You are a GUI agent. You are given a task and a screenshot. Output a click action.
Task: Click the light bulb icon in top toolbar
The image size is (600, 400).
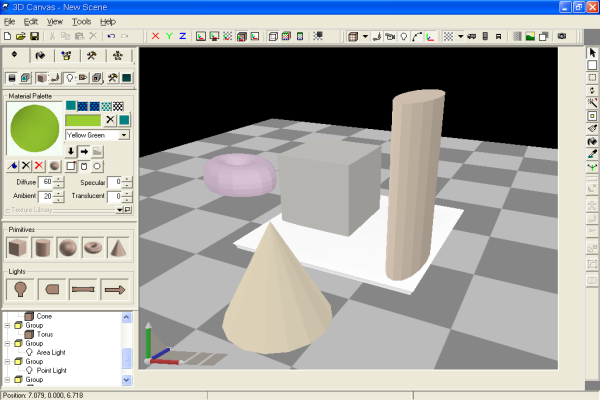(x=404, y=36)
